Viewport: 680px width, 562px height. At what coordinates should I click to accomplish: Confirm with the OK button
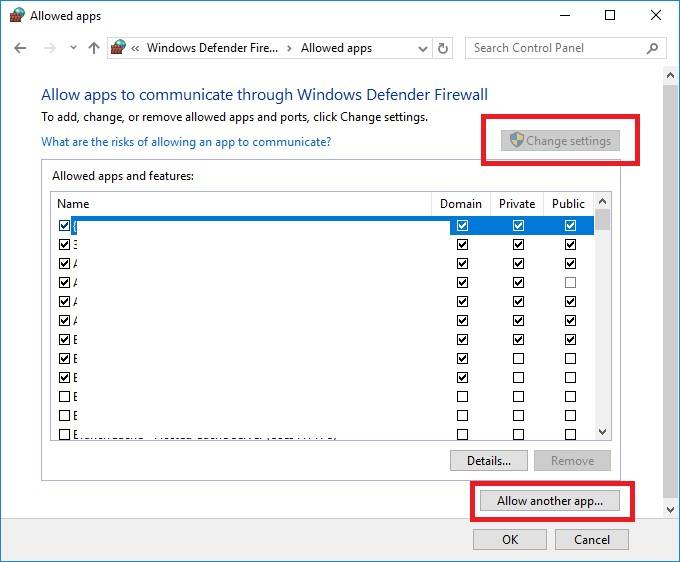pos(510,539)
